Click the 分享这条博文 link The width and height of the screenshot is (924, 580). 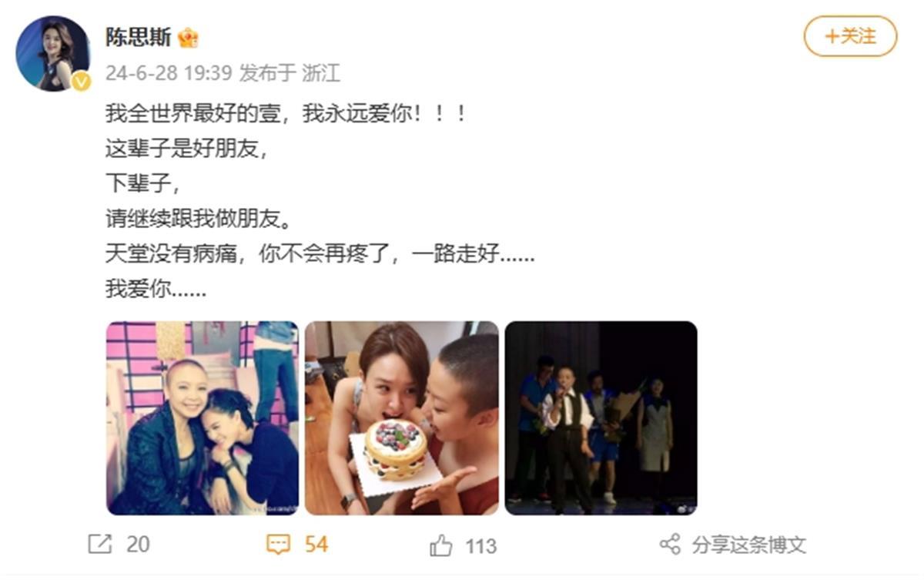click(748, 545)
